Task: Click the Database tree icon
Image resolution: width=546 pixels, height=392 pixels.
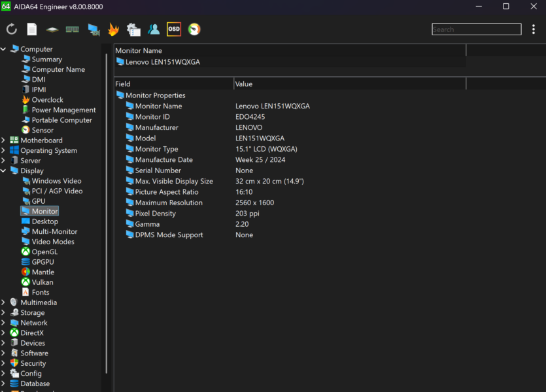Action: point(14,383)
